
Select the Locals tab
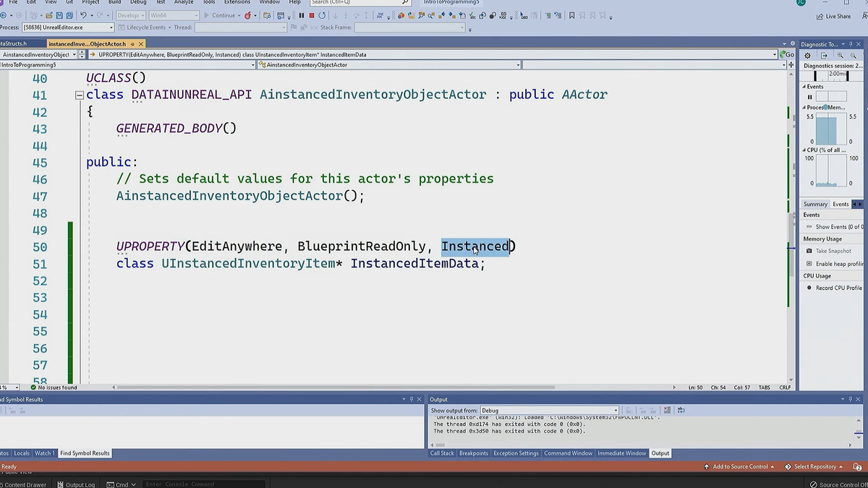22,453
